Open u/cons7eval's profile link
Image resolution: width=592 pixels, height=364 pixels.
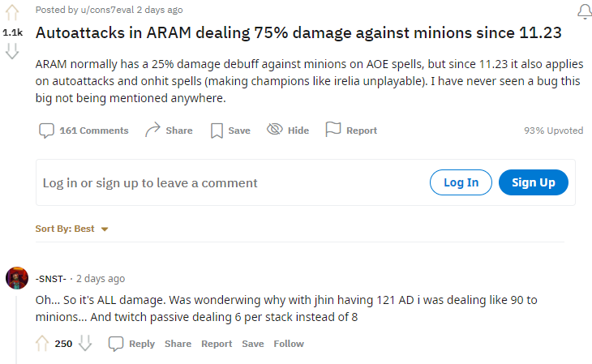click(105, 10)
